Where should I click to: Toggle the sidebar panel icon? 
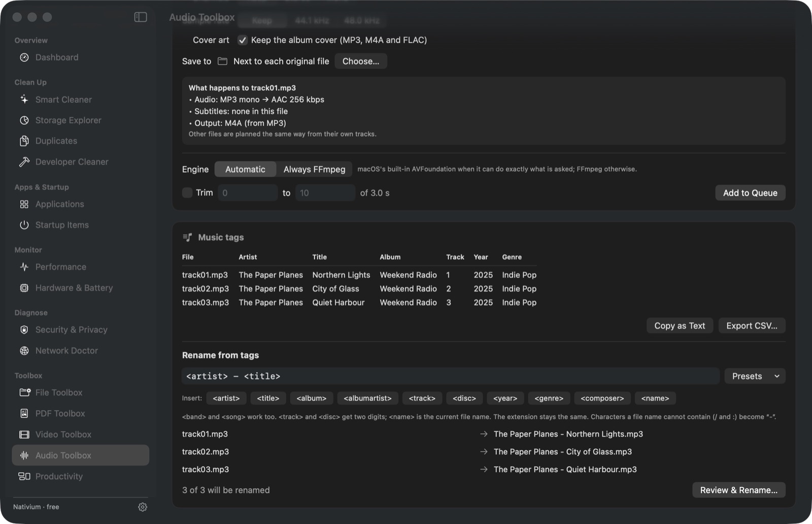click(141, 17)
